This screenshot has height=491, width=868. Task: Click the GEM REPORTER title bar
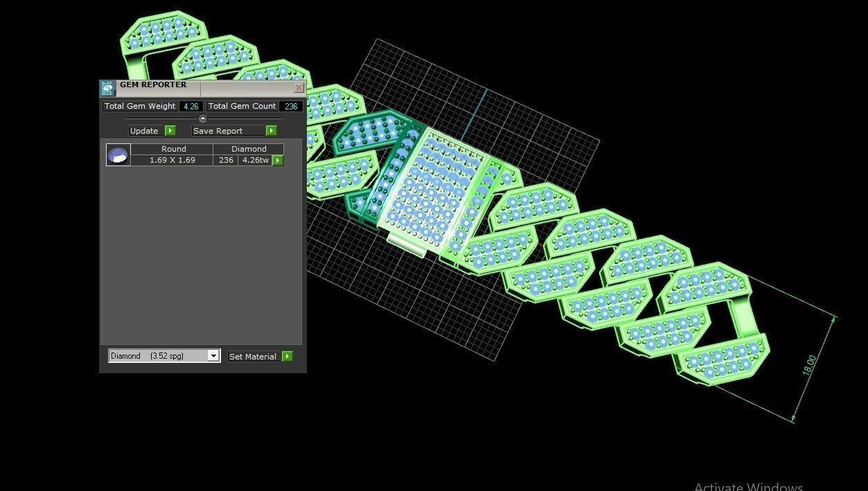pyautogui.click(x=204, y=87)
